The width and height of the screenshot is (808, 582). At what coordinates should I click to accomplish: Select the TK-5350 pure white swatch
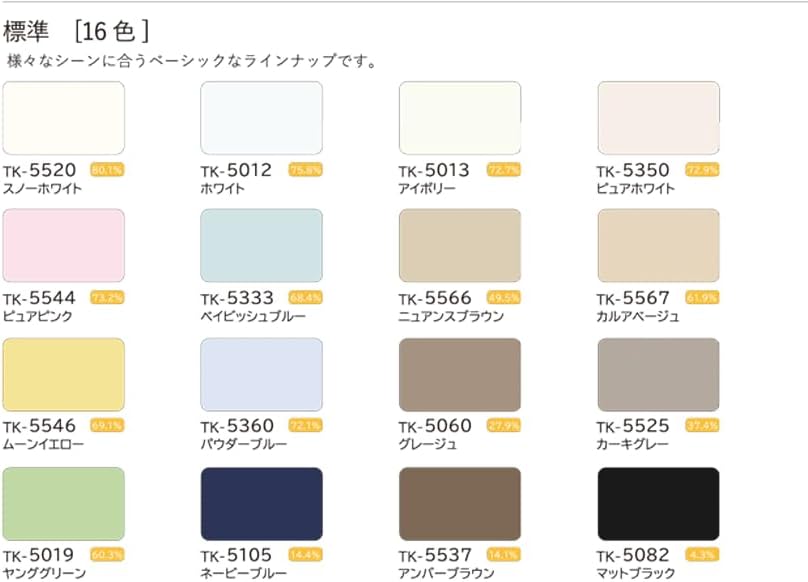(x=658, y=118)
